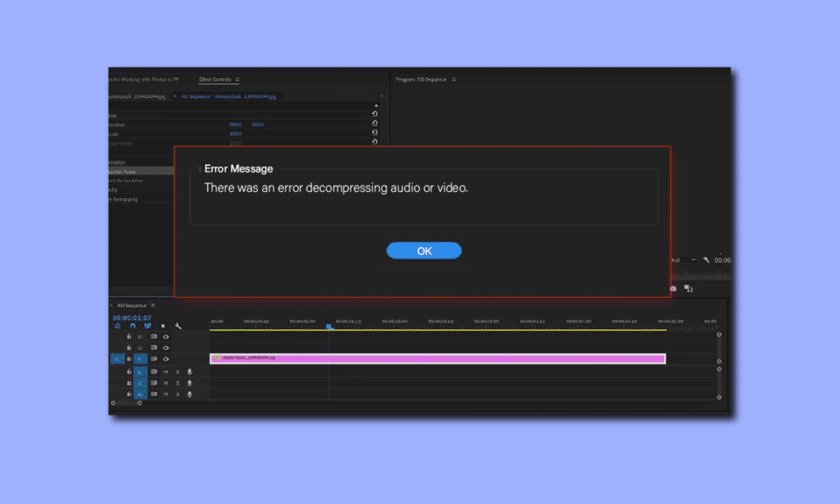Toggle sync lock on audio track A1

coord(153,372)
